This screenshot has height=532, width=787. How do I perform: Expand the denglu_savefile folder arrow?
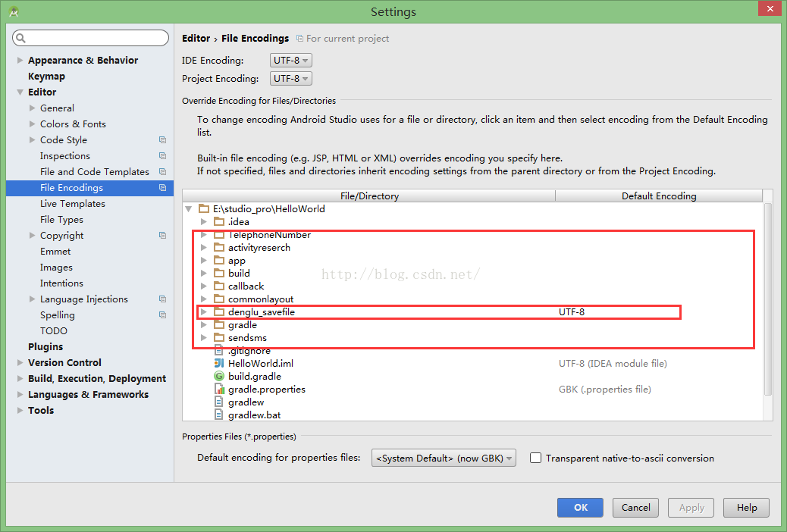click(x=203, y=311)
